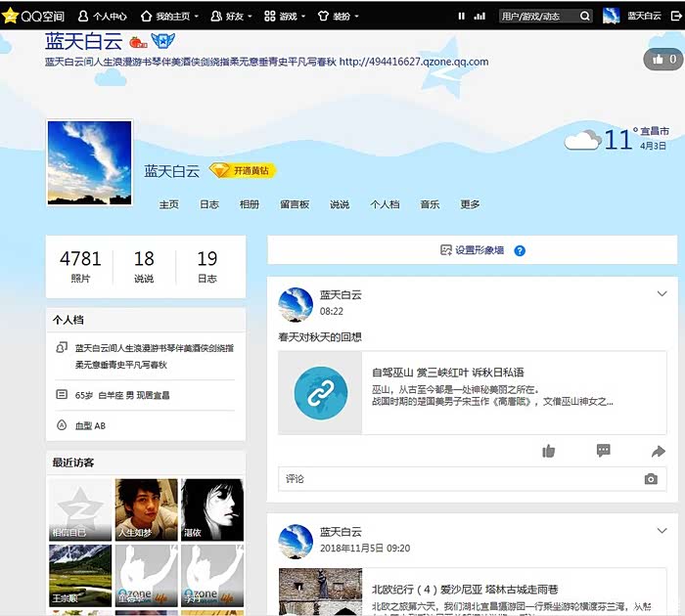Open the 留言板 tab
The height and width of the screenshot is (616, 685).
click(x=295, y=204)
